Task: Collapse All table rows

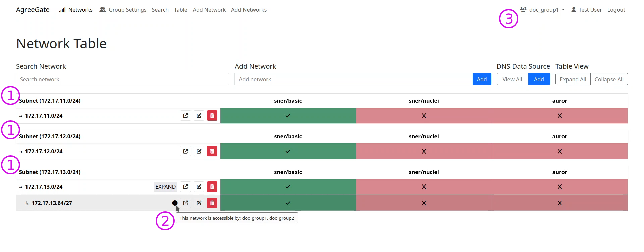Action: [609, 79]
